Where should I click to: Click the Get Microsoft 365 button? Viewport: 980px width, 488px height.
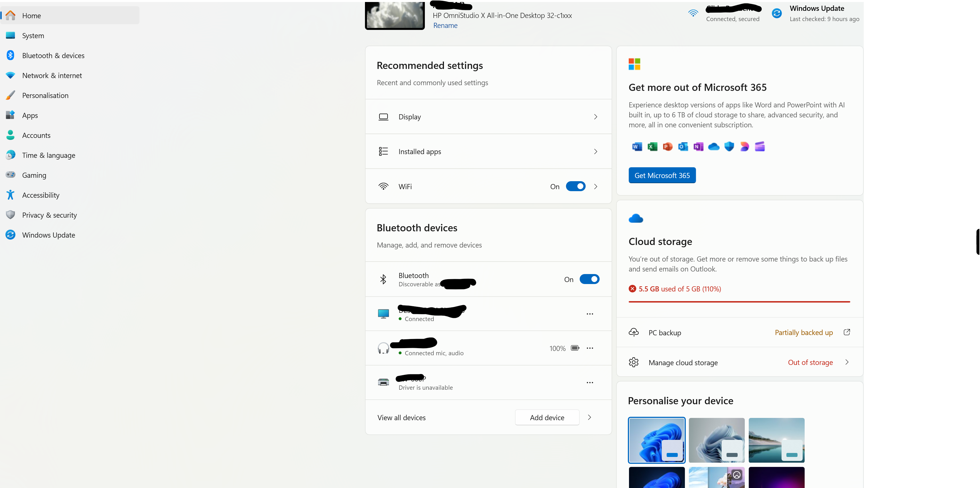(662, 175)
